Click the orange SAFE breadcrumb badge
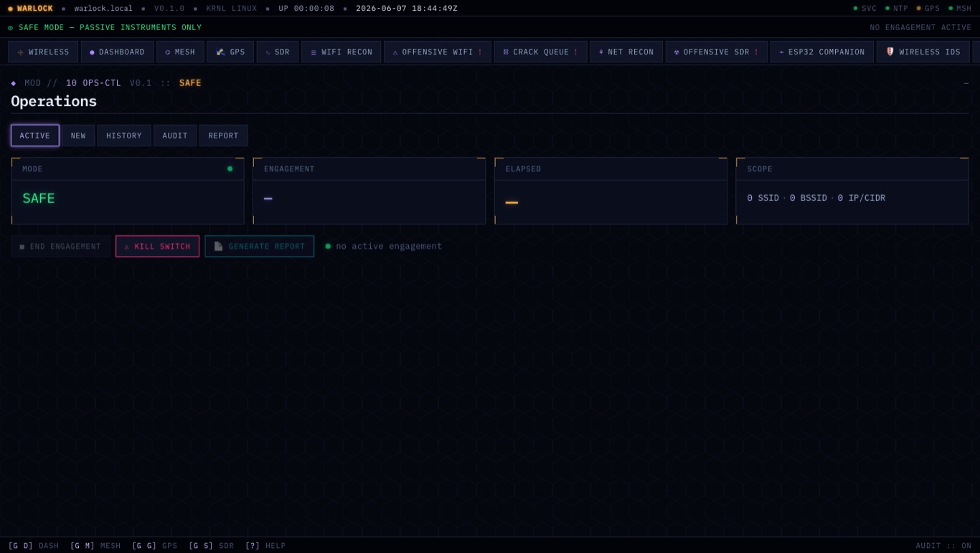The image size is (980, 553). [x=190, y=83]
